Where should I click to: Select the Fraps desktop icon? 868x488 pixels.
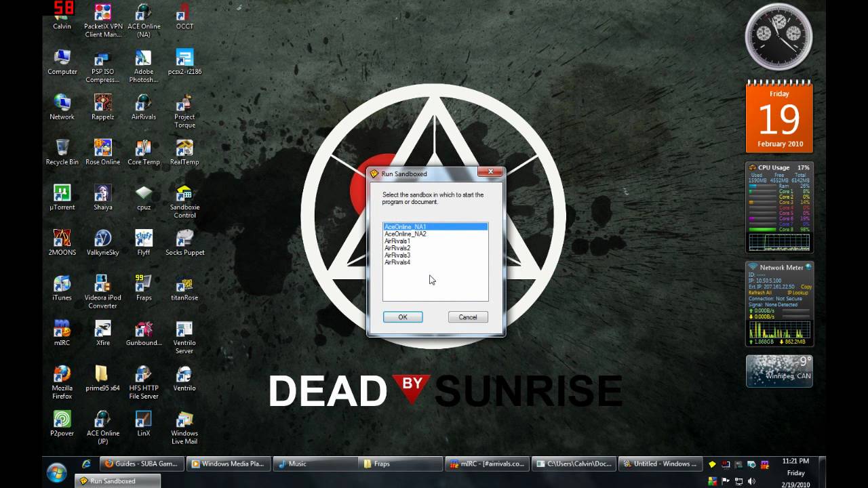click(x=144, y=288)
